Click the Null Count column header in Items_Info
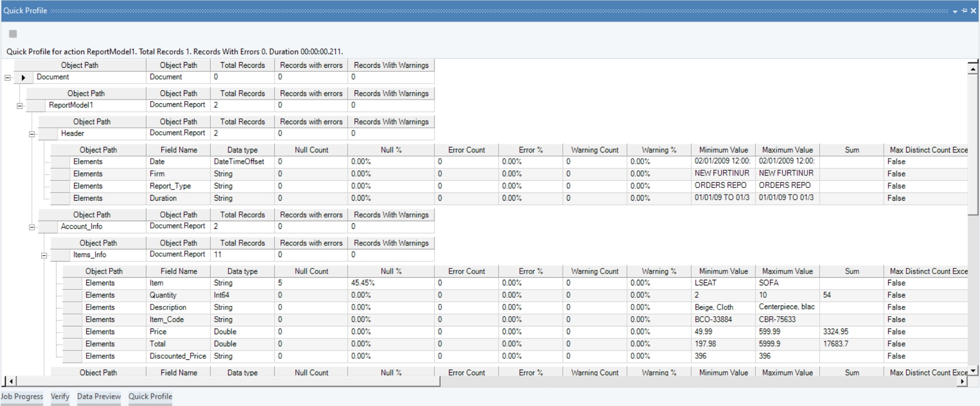This screenshot has height=406, width=980. (311, 271)
